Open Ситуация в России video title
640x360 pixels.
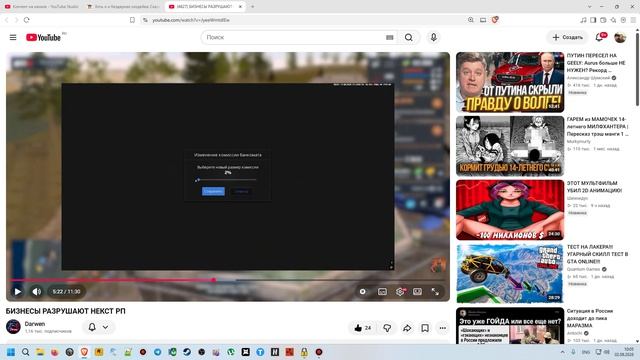pyautogui.click(x=590, y=318)
